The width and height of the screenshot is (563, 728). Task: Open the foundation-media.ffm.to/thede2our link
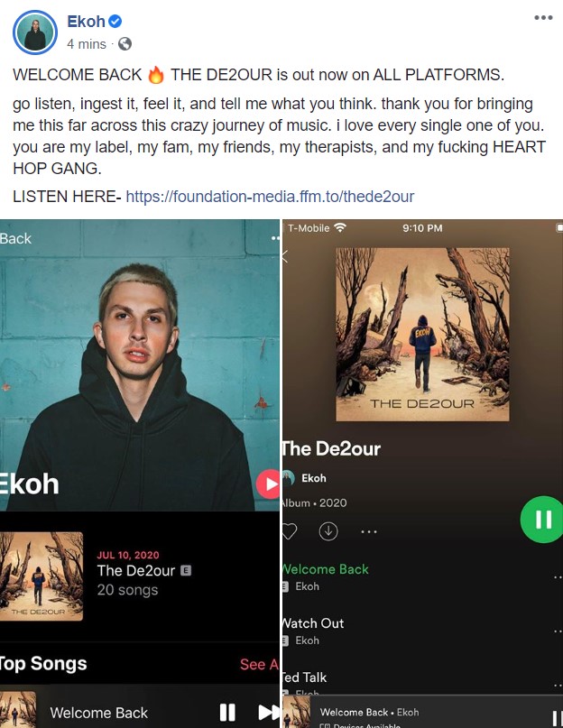pos(270,197)
